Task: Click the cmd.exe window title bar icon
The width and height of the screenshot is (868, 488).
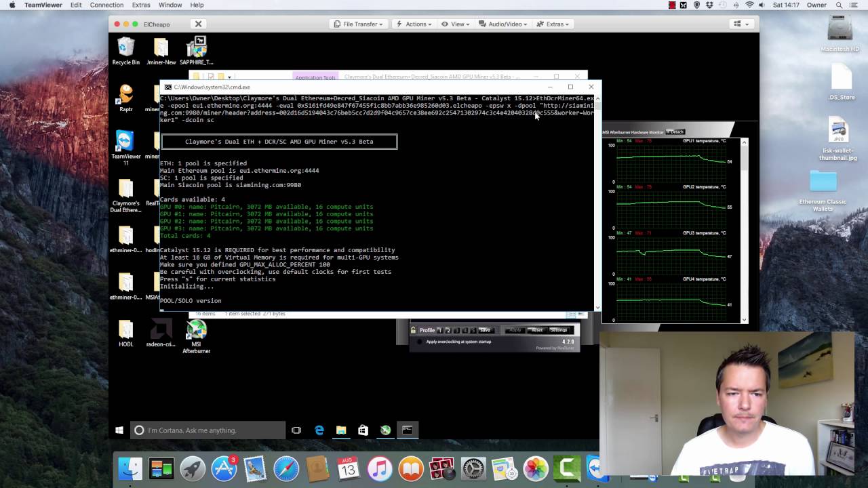Action: pyautogui.click(x=168, y=87)
